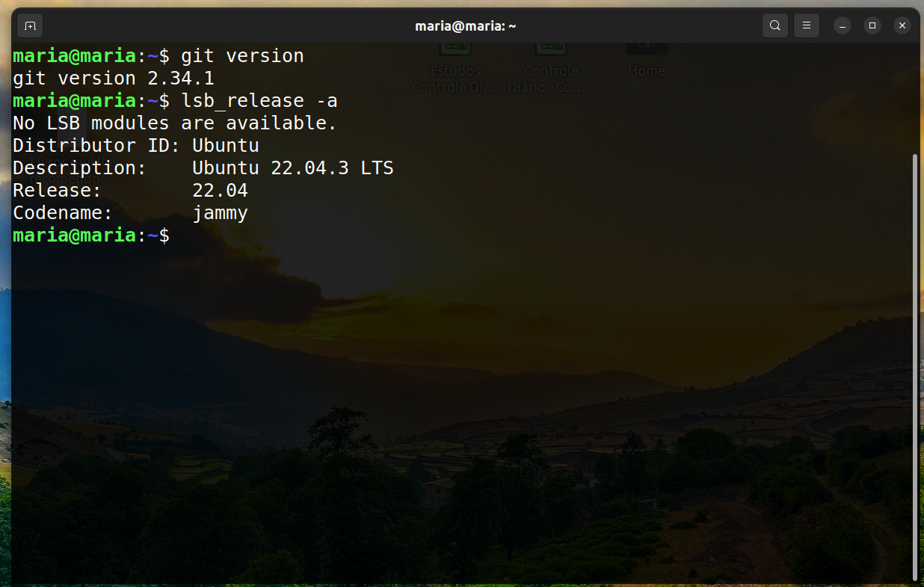Viewport: 924px width, 587px height.
Task: Click the 'Ubuntu 22.04.3 LTS' description value
Action: point(292,168)
